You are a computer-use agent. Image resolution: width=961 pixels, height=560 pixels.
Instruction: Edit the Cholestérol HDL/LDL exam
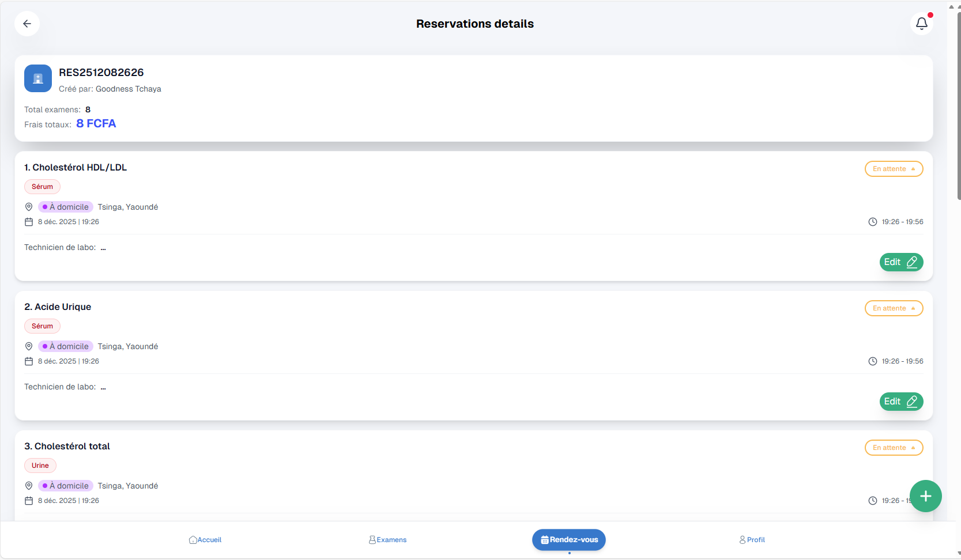tap(901, 262)
